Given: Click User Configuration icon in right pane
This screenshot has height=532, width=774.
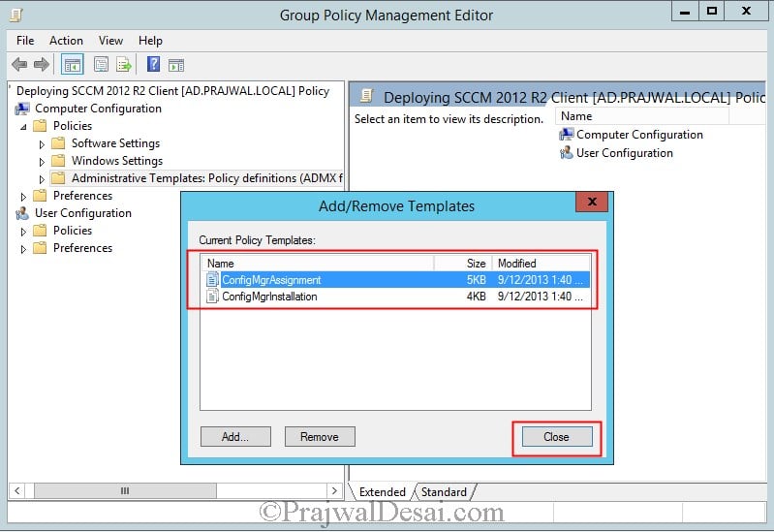Looking at the screenshot, I should [566, 153].
